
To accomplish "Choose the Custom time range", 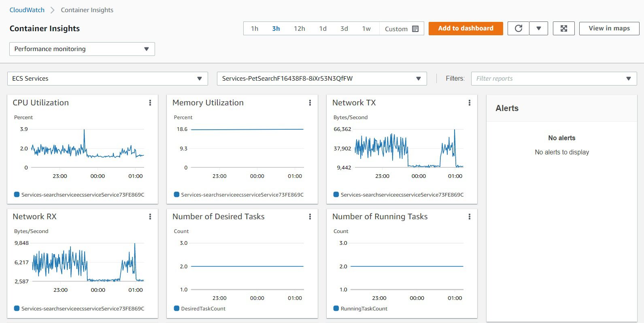I will (402, 29).
